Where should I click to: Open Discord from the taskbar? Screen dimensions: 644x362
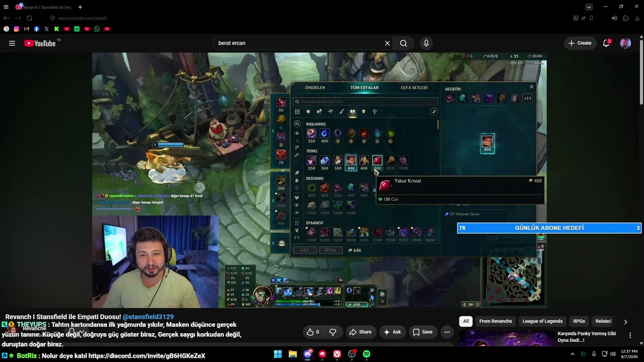click(307, 354)
